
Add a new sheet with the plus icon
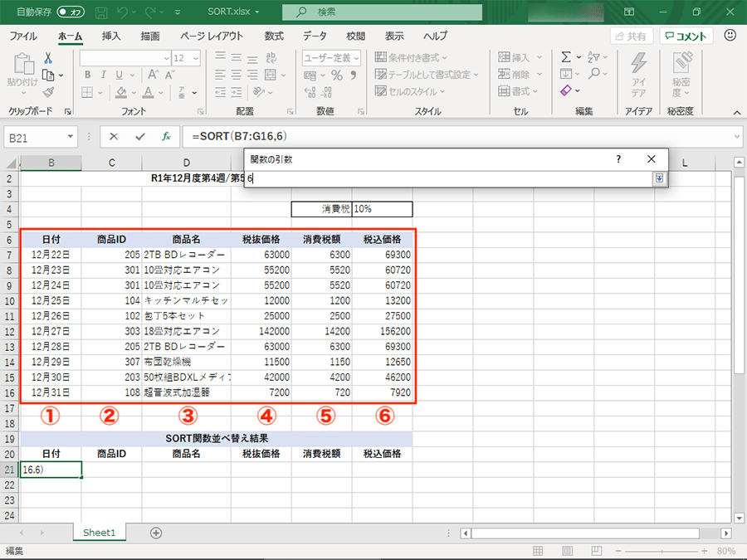pyautogui.click(x=155, y=533)
